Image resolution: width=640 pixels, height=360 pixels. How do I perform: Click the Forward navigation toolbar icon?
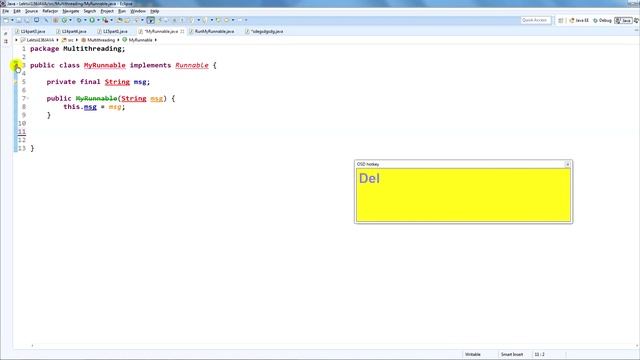(240, 20)
